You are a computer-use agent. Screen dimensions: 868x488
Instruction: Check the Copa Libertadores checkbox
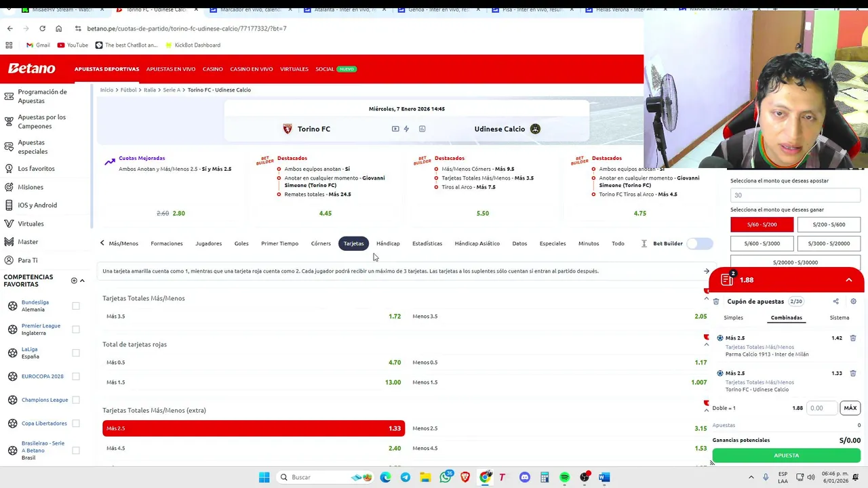(x=76, y=424)
